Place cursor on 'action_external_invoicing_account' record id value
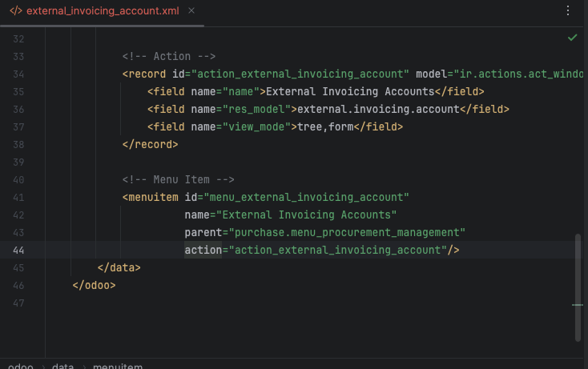 [x=300, y=74]
